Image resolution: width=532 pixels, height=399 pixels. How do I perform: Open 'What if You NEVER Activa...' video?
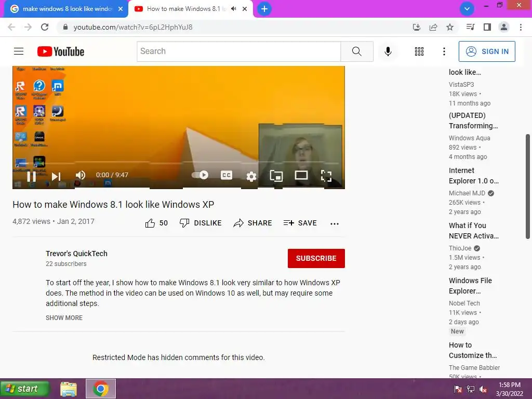[474, 230]
